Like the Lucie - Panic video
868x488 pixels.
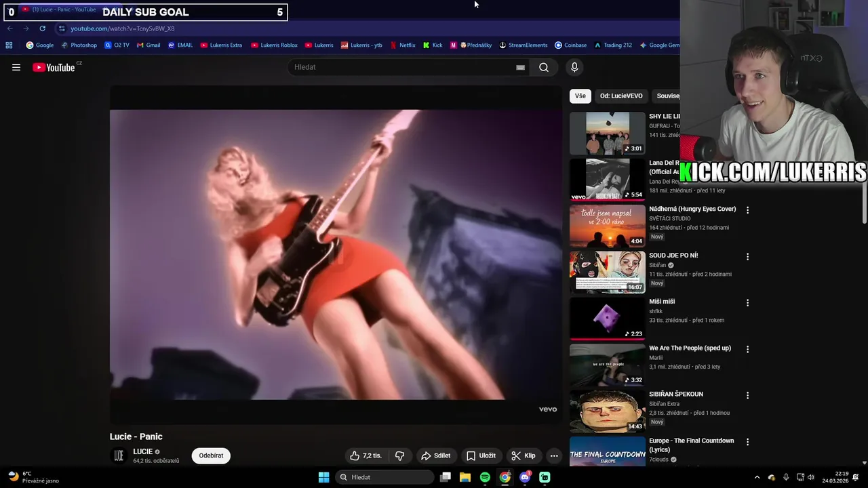coord(366,455)
